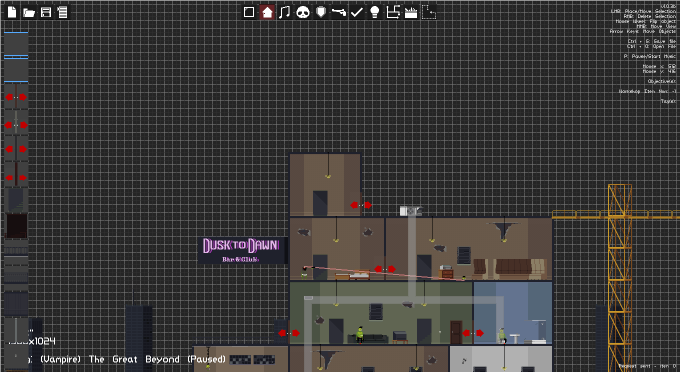Open the level list document icon

pos(62,12)
